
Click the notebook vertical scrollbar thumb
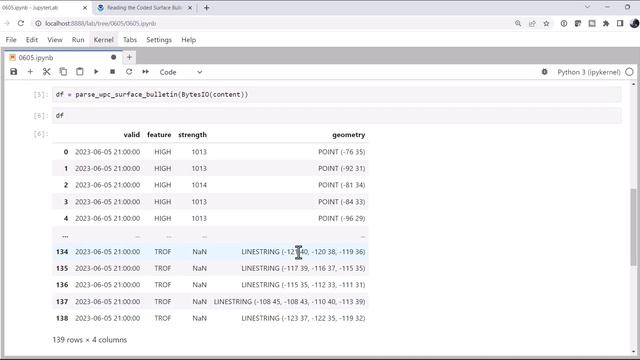[633, 227]
